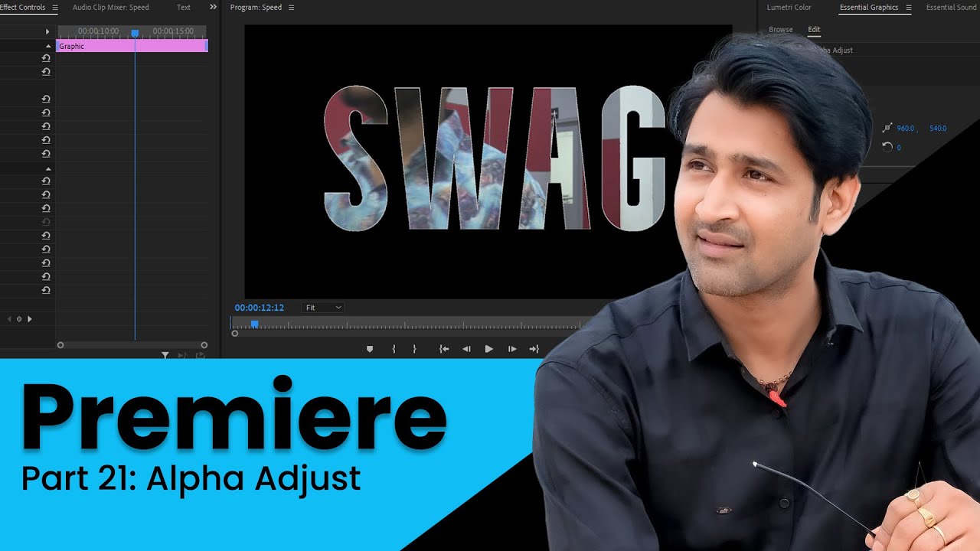Switch to the Effect Controls tab

[x=23, y=8]
